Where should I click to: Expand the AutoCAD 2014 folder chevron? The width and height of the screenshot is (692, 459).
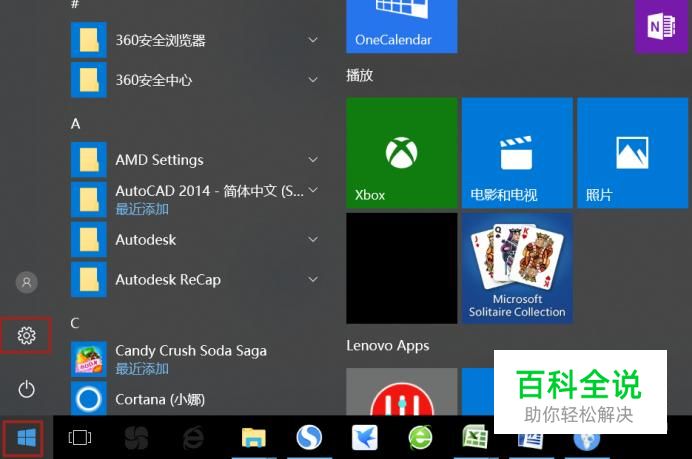coord(313,190)
